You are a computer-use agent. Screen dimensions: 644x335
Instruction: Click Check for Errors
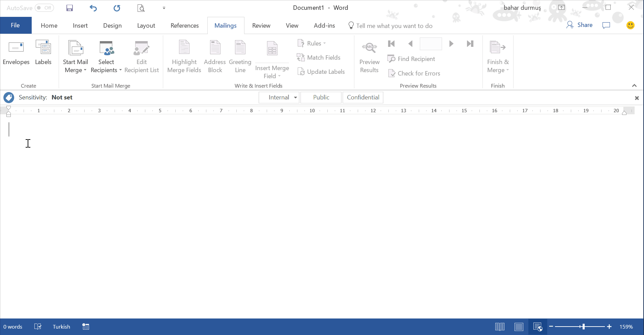pyautogui.click(x=414, y=73)
